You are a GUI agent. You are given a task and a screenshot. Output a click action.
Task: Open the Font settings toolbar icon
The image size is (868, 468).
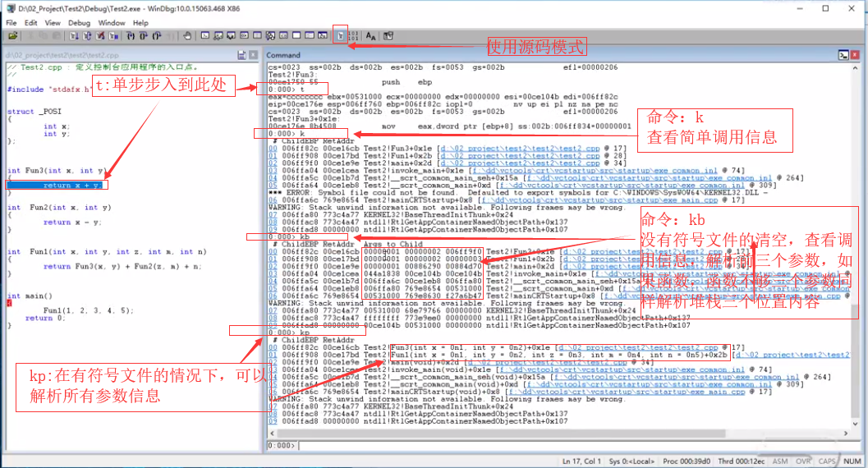click(x=370, y=36)
